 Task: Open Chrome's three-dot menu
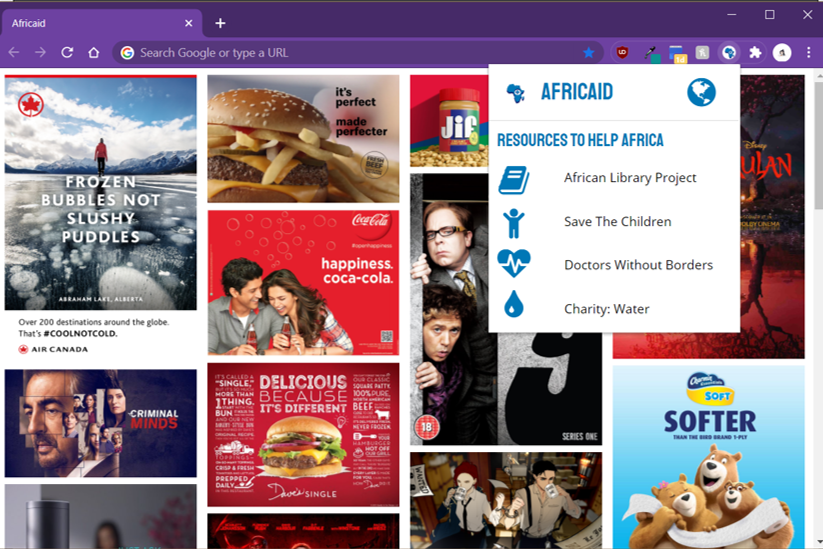coord(809,52)
